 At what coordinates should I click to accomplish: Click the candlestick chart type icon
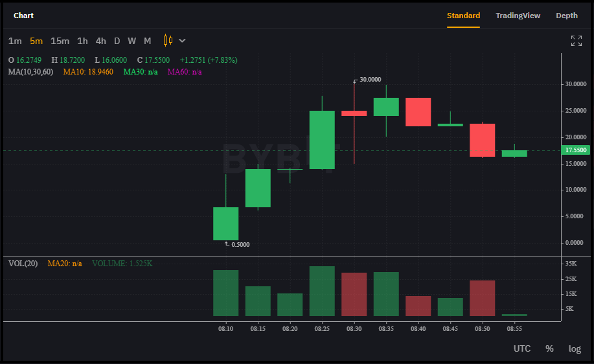[x=168, y=40]
